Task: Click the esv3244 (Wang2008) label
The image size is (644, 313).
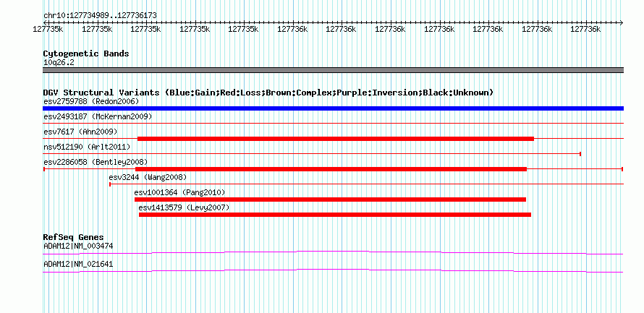Action: pyautogui.click(x=148, y=177)
